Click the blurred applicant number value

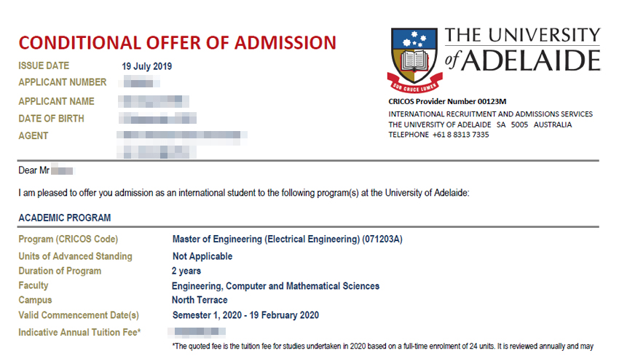[x=139, y=83]
